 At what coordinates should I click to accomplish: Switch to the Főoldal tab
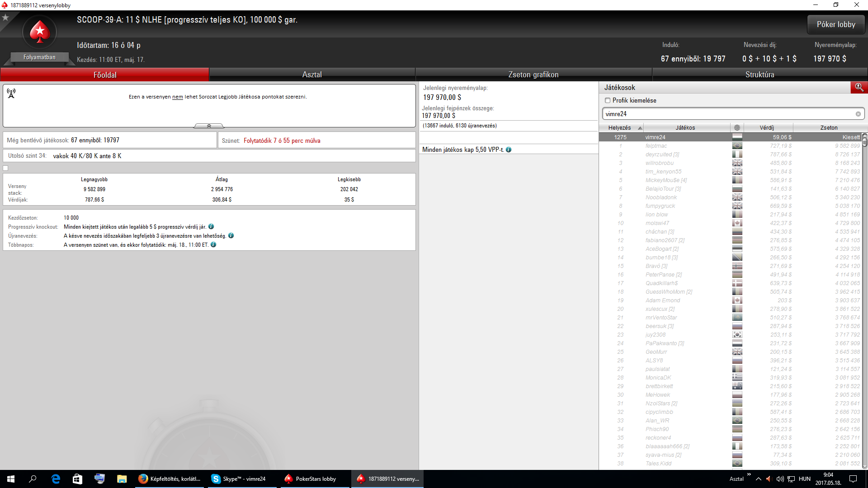(105, 75)
